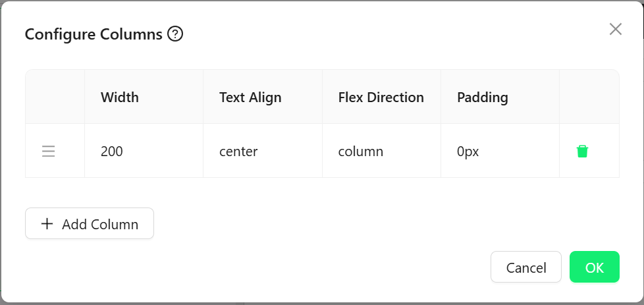Viewport: 644px width, 305px height.
Task: Grab the row drag handle icon
Action: (49, 152)
